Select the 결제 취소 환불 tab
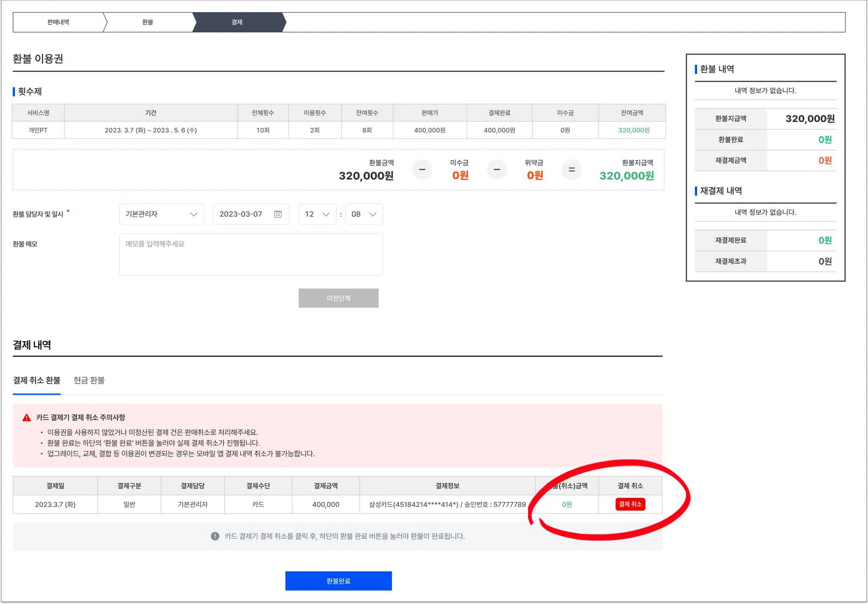The height and width of the screenshot is (604, 868). point(36,380)
